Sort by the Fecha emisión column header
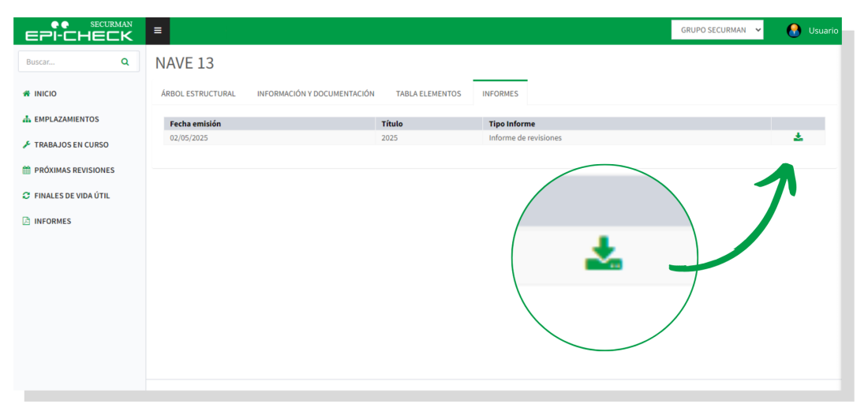 pyautogui.click(x=196, y=124)
